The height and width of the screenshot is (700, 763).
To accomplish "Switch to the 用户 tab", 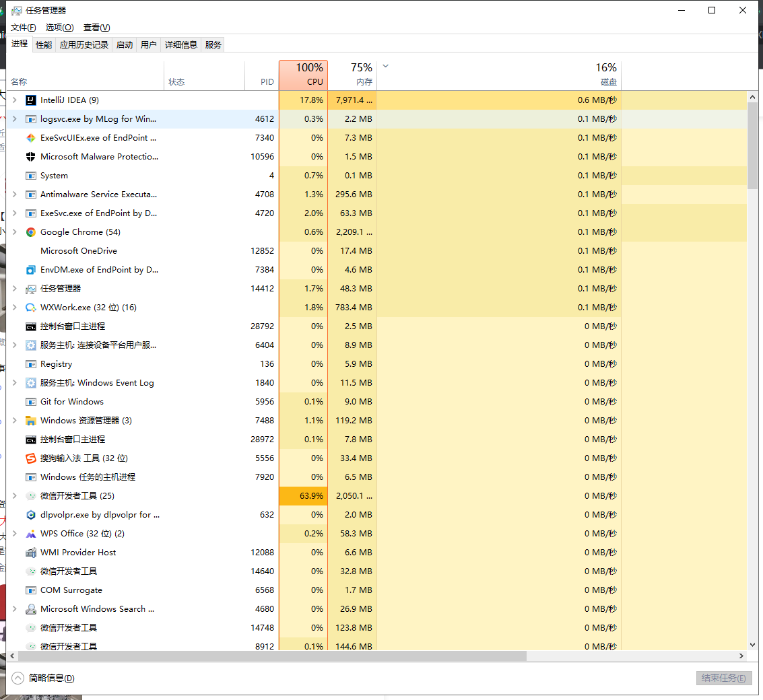I will pos(148,44).
